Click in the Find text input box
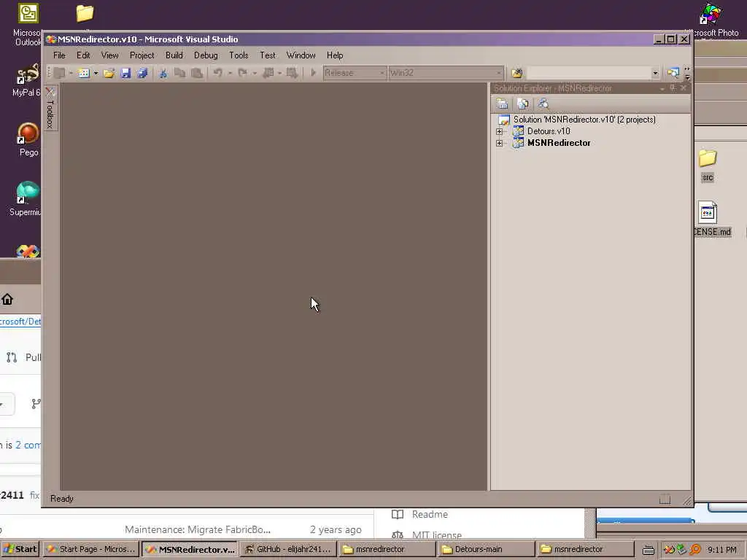747x560 pixels. click(589, 73)
